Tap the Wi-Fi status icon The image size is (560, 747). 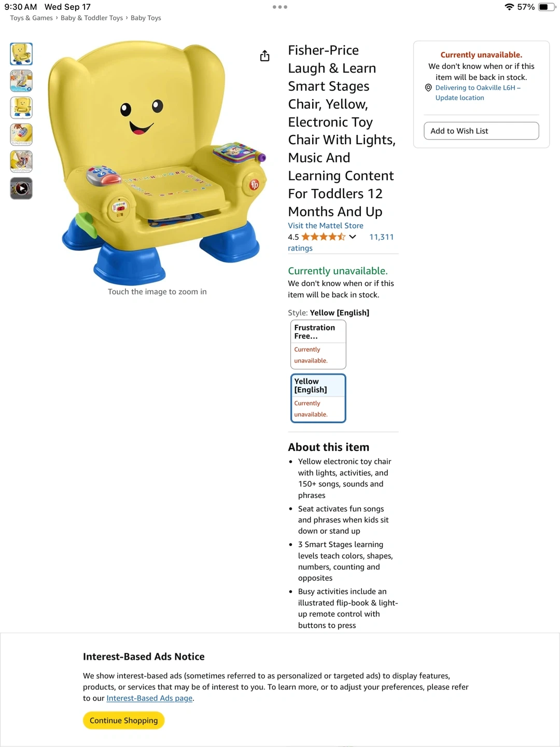509,7
